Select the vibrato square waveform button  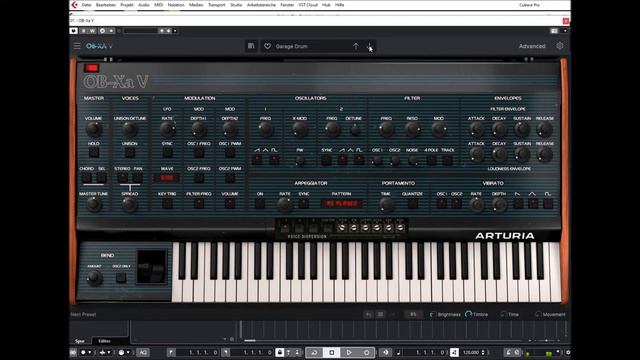(548, 203)
